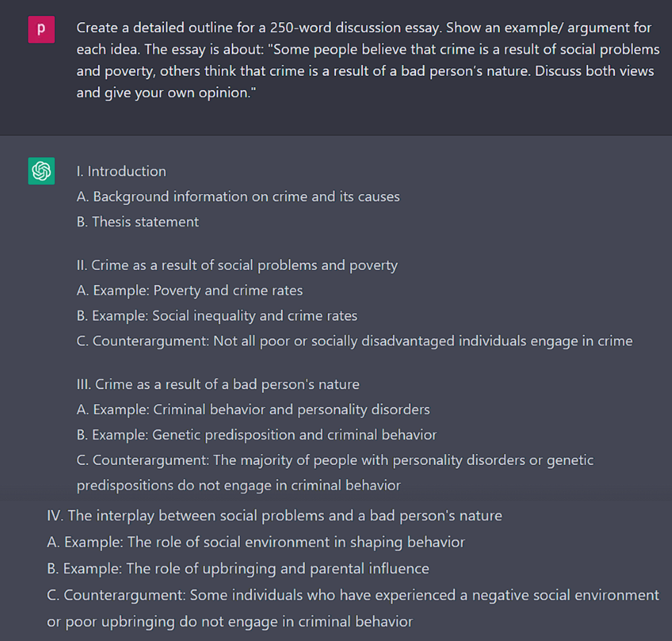
Task: Click "B. Example: Social inequality and crime rates"
Action: [x=217, y=316]
